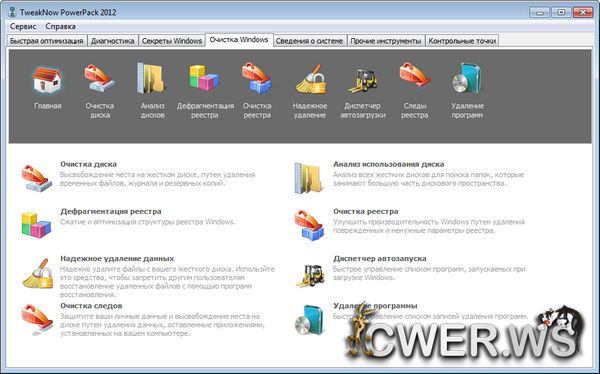The image size is (600, 374).
Task: Click the vacuum-and-cubes icon beside Очистка реестра heading
Action: click(309, 225)
